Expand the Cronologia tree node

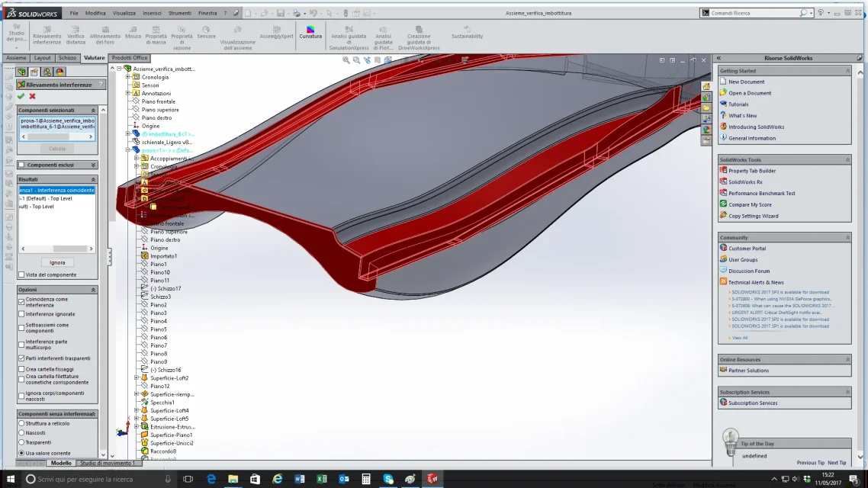128,77
